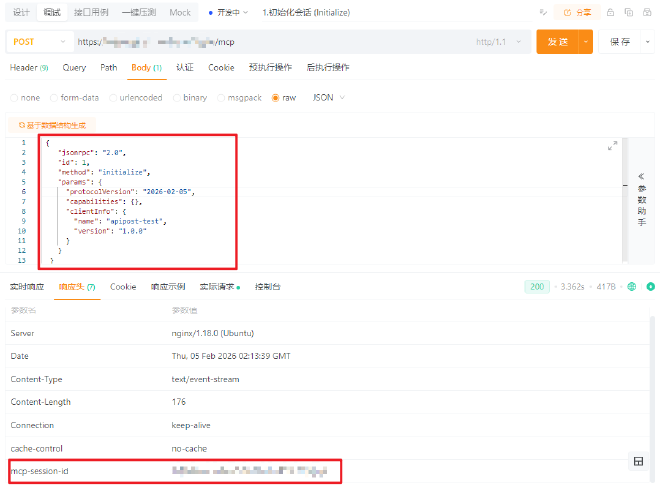Click the 保存 save button
This screenshot has height=485, width=660.
[x=619, y=43]
